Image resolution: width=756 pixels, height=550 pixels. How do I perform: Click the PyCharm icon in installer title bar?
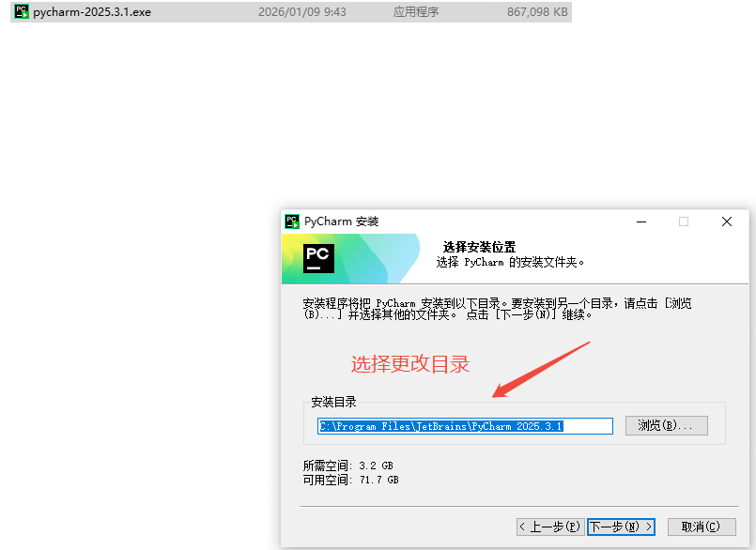pyautogui.click(x=292, y=222)
